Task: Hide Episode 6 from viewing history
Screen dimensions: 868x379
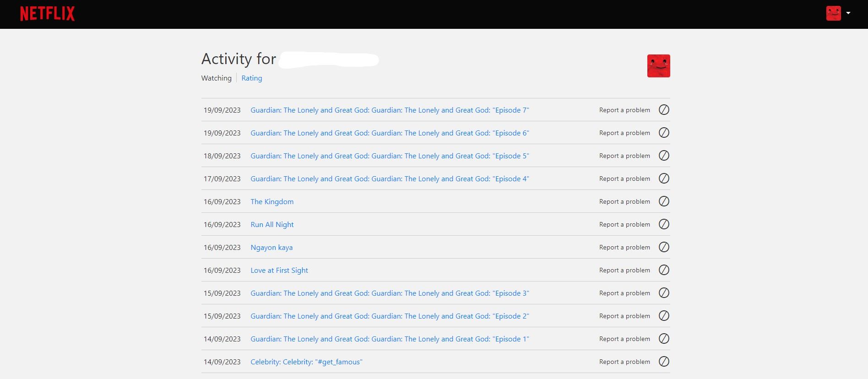Action: pyautogui.click(x=664, y=133)
